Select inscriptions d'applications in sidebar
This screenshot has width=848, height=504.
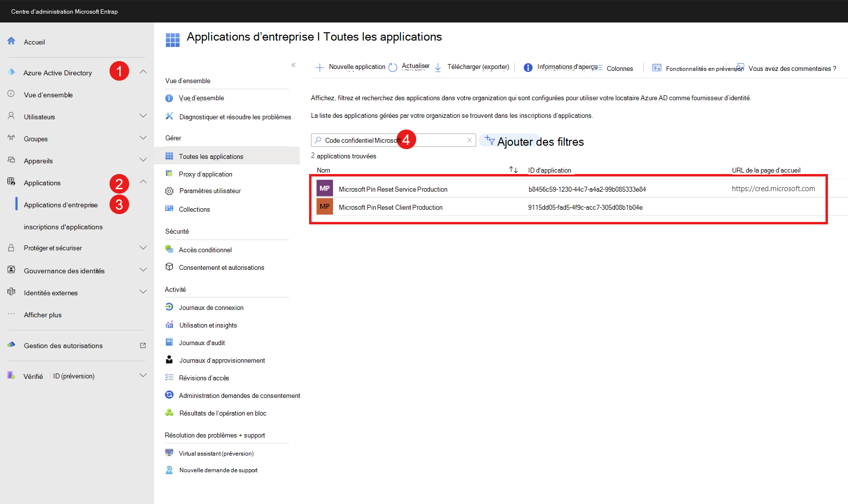[63, 227]
